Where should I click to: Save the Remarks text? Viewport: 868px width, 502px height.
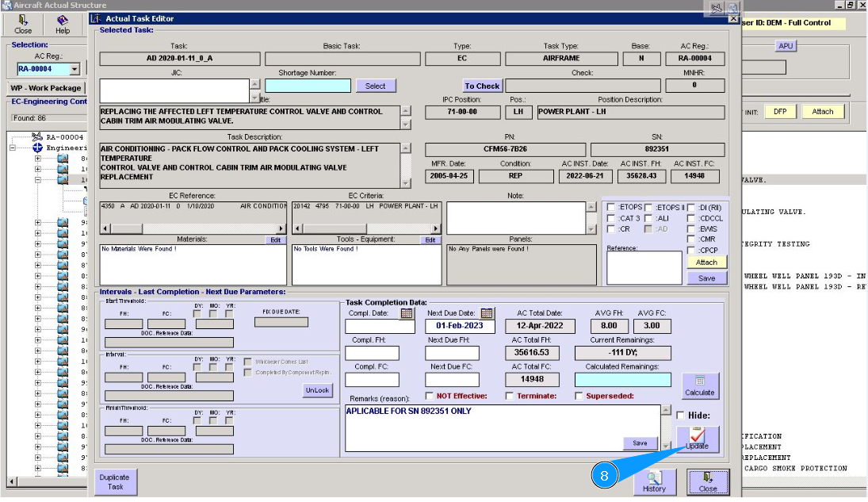640,443
